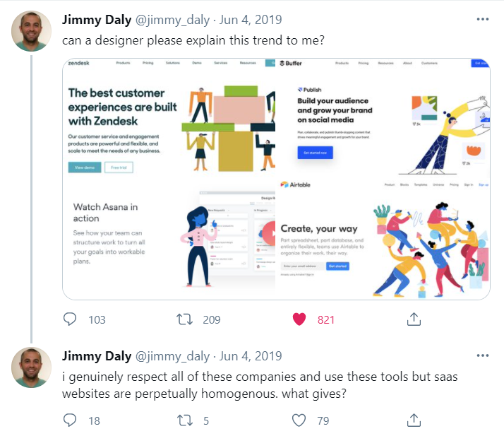Open the Jun 4, 2019 timestamp, first tweet

coord(251,20)
